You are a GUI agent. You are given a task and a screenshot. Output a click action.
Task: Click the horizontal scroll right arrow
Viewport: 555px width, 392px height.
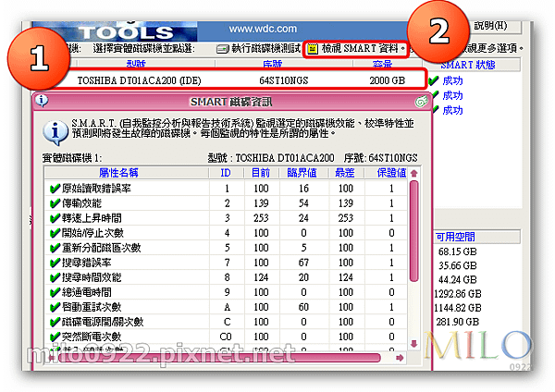click(400, 358)
